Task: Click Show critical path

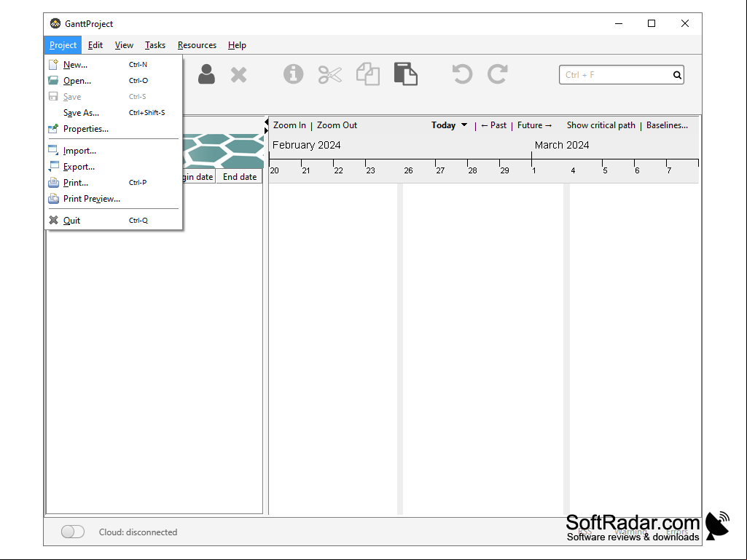Action: point(601,125)
